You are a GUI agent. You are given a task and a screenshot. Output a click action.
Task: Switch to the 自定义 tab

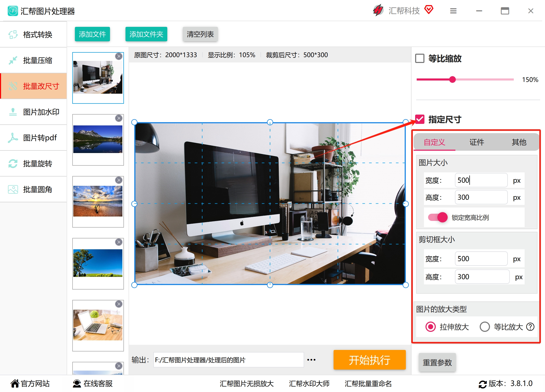[x=435, y=142]
